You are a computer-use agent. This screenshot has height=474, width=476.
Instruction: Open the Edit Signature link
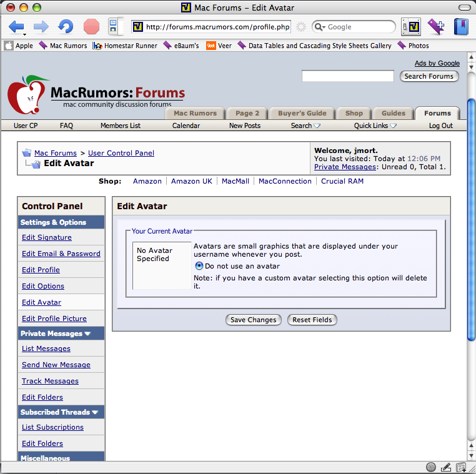click(x=47, y=237)
